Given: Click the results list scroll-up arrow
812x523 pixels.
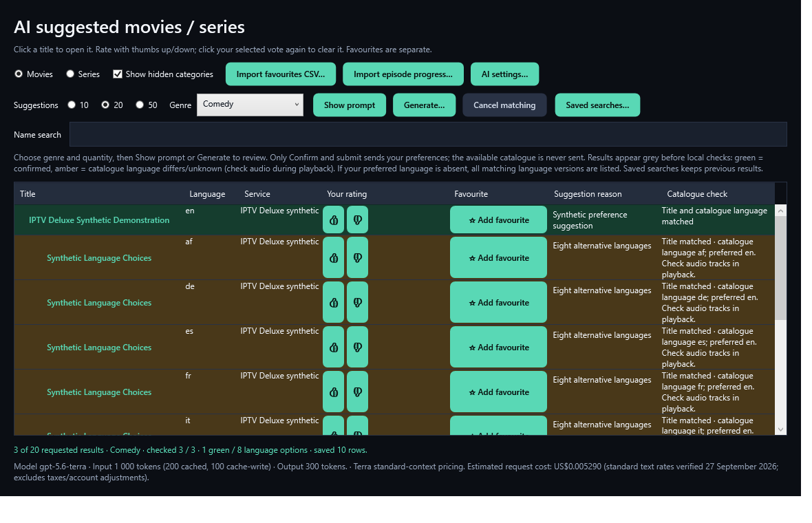Looking at the screenshot, I should click(x=781, y=211).
